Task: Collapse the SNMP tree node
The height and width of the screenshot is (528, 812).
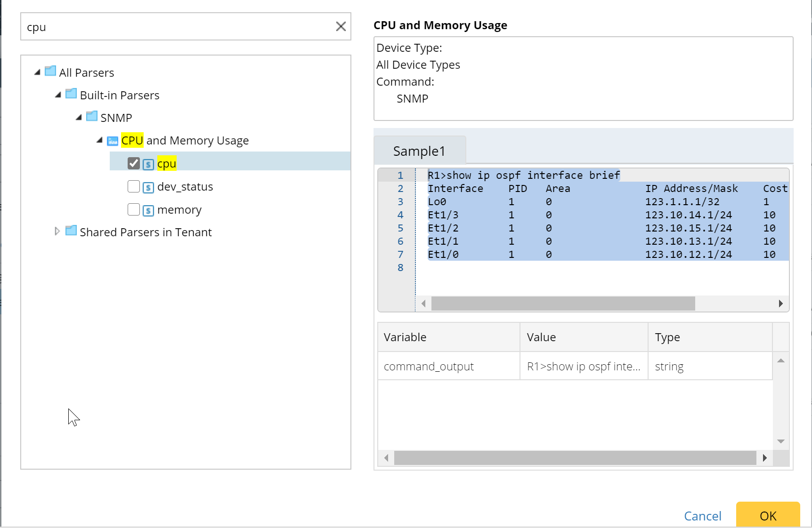Action: (79, 118)
